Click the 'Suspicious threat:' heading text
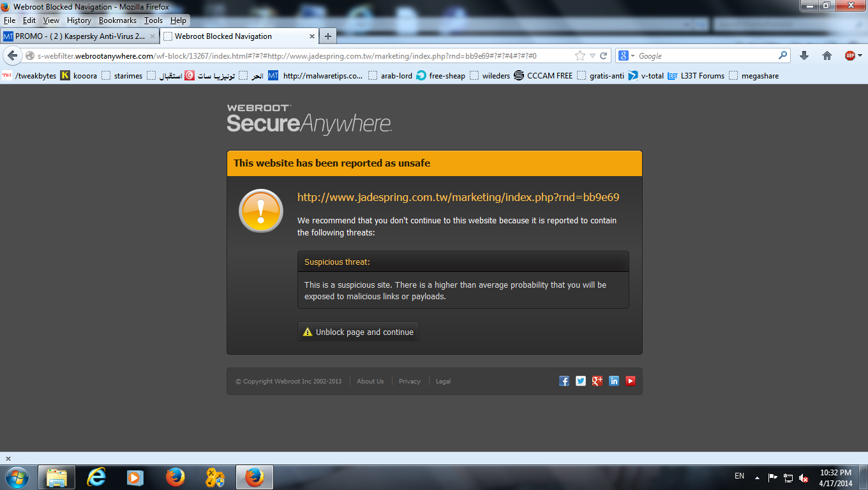Image resolution: width=868 pixels, height=490 pixels. click(337, 262)
